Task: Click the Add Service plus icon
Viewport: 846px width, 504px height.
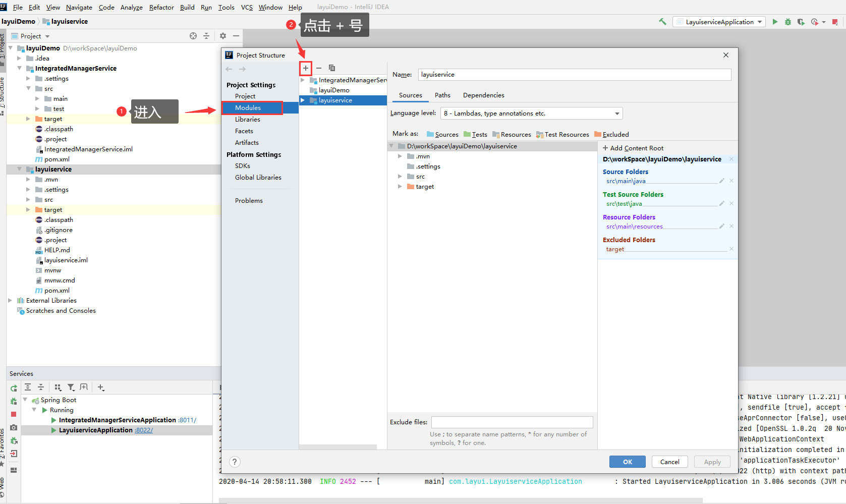Action: (101, 387)
